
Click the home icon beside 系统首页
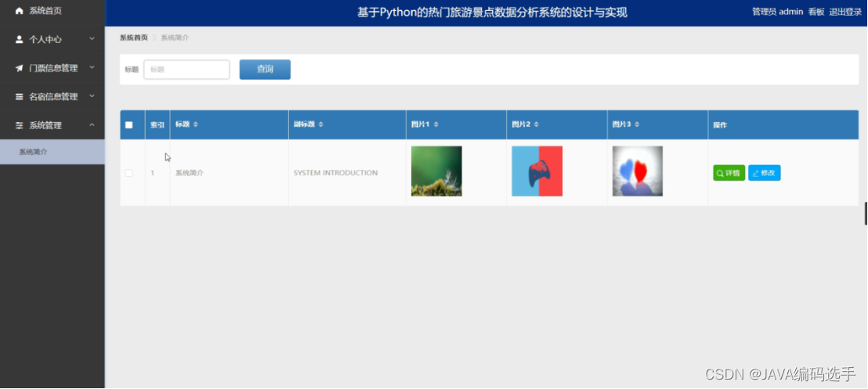[20, 10]
